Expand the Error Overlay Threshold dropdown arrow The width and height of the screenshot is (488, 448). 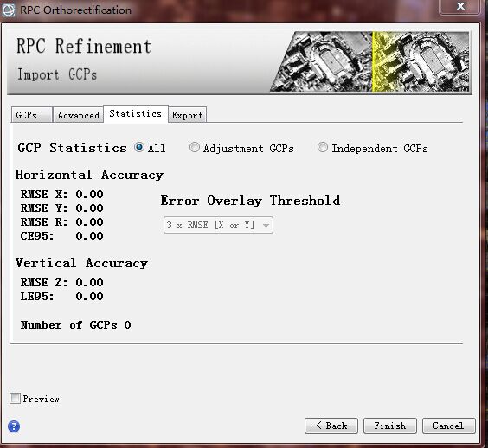point(266,225)
